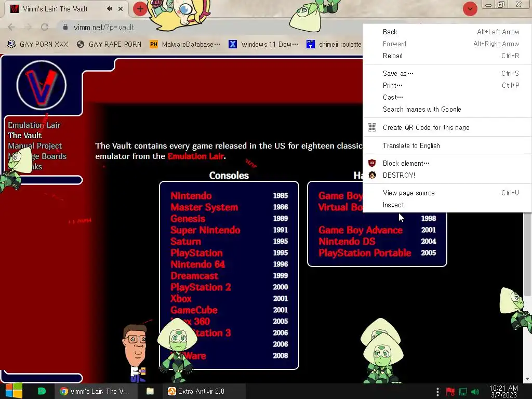Image resolution: width=532 pixels, height=399 pixels.
Task: Open the Xbox 2001 vault link
Action: tap(181, 299)
